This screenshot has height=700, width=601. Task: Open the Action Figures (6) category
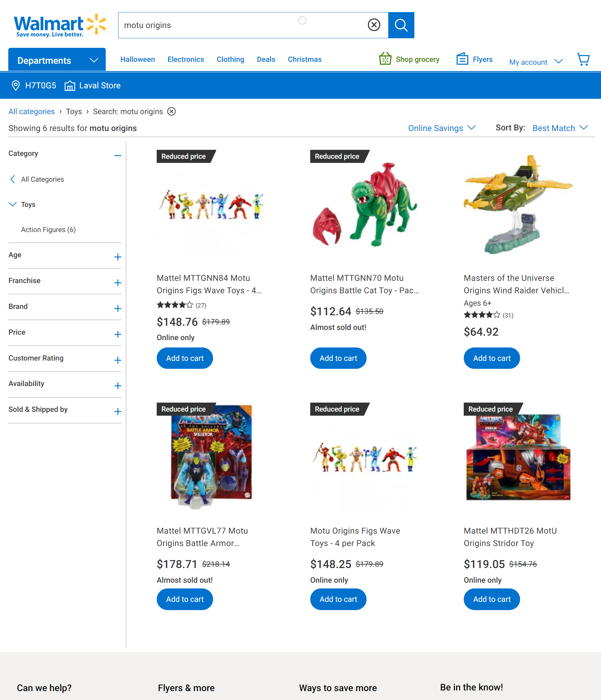point(48,230)
